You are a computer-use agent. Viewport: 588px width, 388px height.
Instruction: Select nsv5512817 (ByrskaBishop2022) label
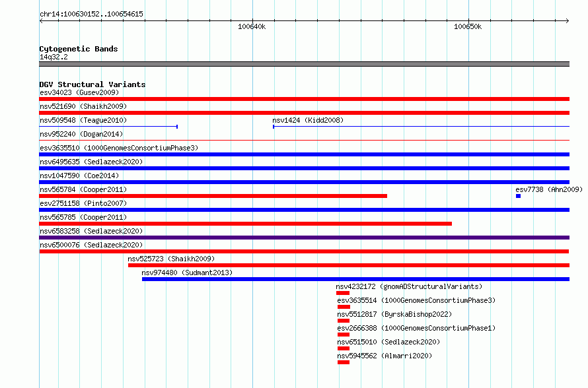click(x=394, y=314)
